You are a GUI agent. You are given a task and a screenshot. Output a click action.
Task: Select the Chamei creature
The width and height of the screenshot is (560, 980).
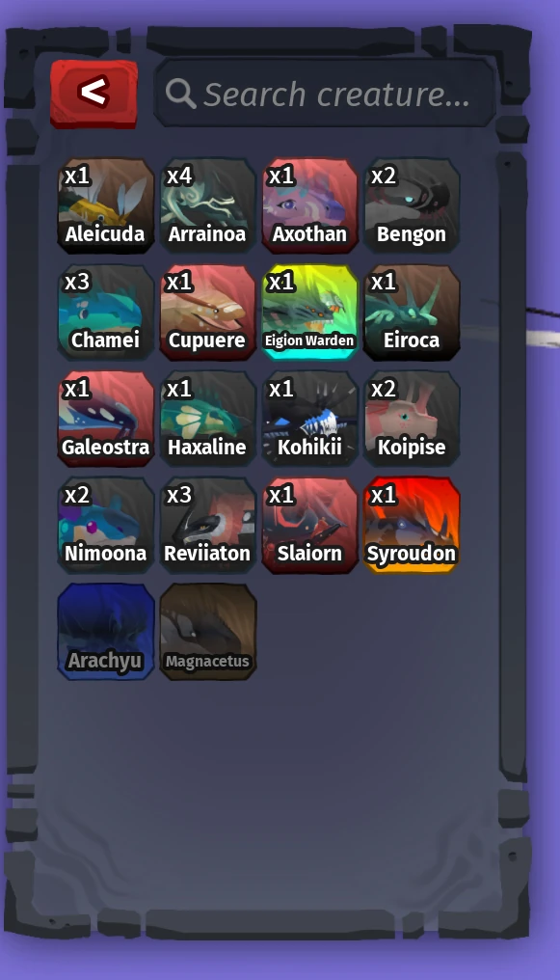click(105, 312)
